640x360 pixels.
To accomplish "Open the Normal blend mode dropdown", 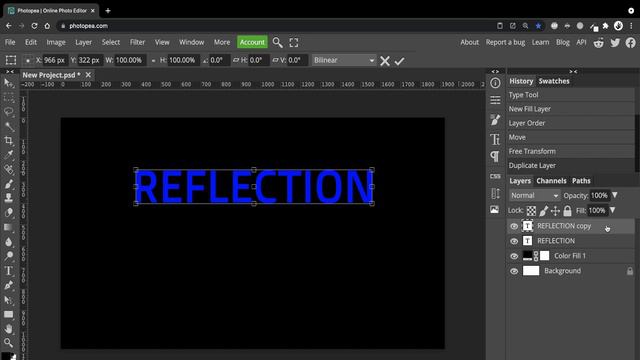I will coord(534,196).
